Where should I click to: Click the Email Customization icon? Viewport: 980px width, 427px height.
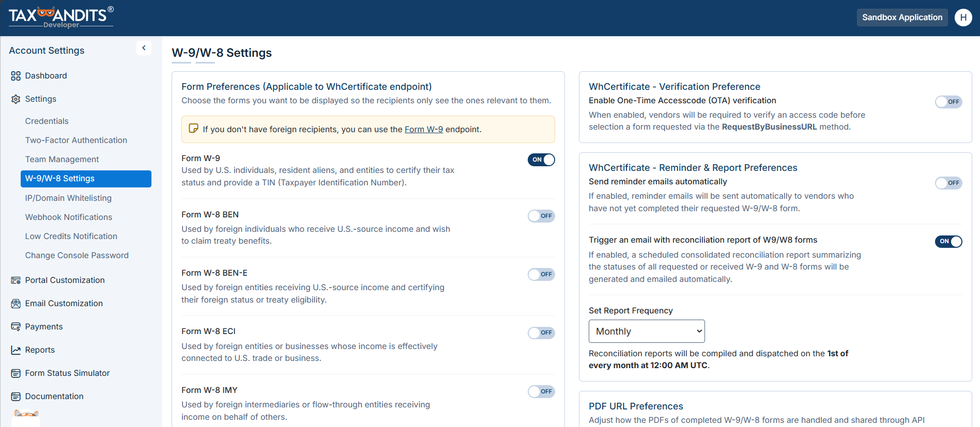pyautogui.click(x=16, y=304)
